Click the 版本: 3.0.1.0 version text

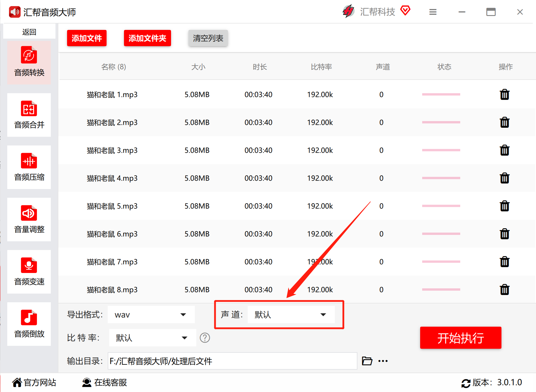pyautogui.click(x=497, y=382)
